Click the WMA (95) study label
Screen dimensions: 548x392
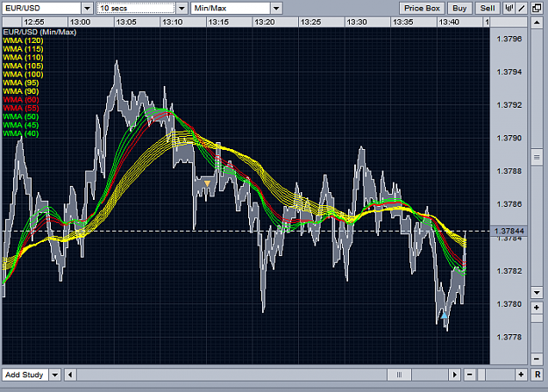tap(21, 83)
